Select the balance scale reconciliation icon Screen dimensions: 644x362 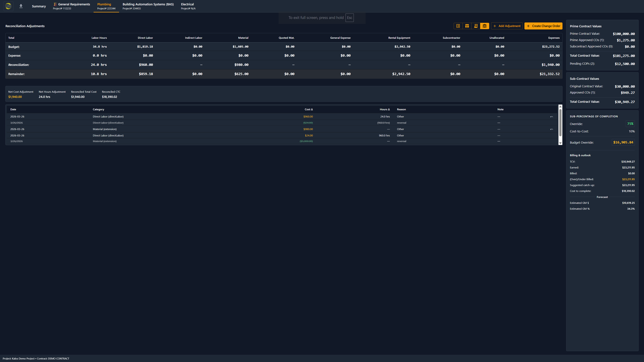coord(485,26)
